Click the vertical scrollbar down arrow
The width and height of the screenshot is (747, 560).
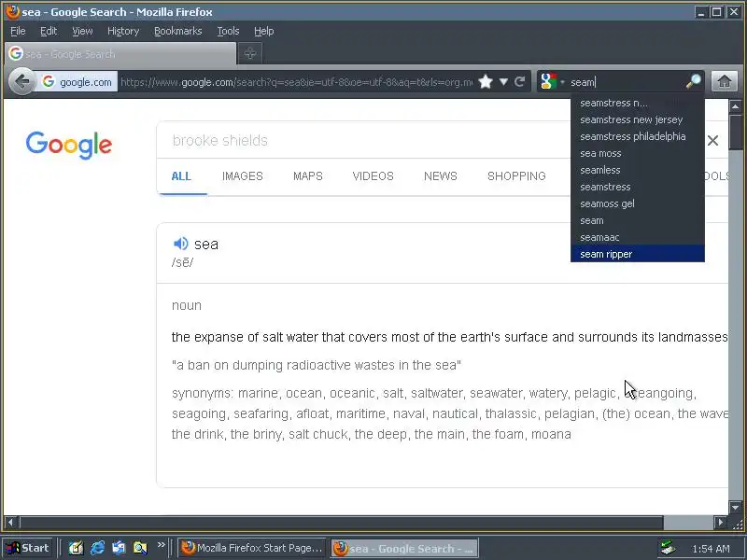tap(735, 507)
